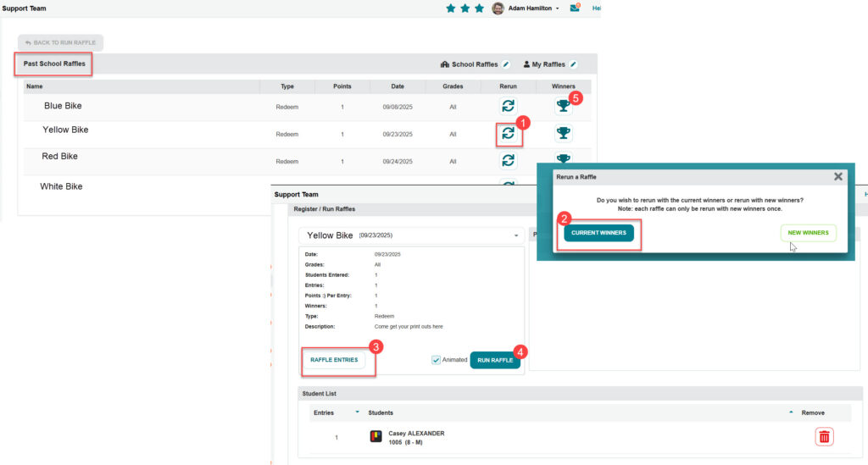Remove Casey Alexander using the trash icon
The height and width of the screenshot is (465, 868).
pos(824,436)
